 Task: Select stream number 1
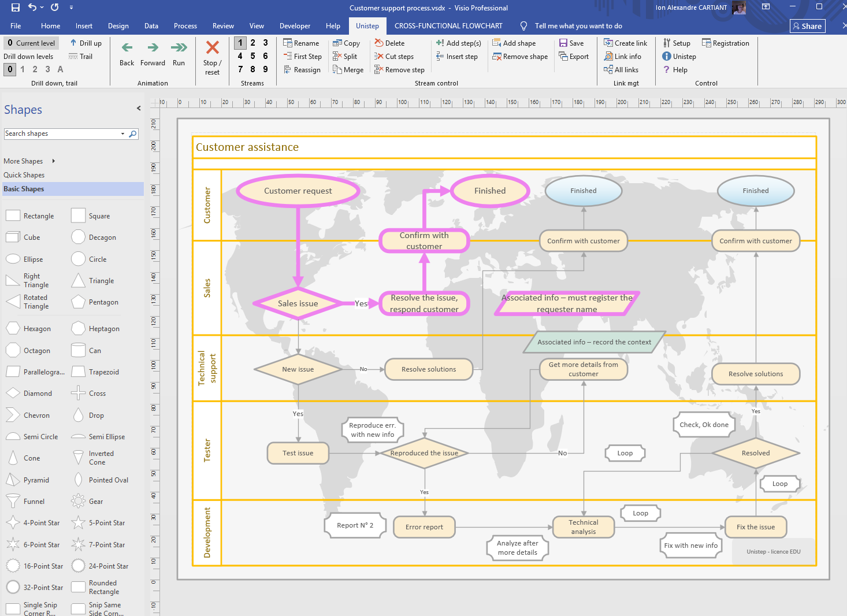[240, 43]
